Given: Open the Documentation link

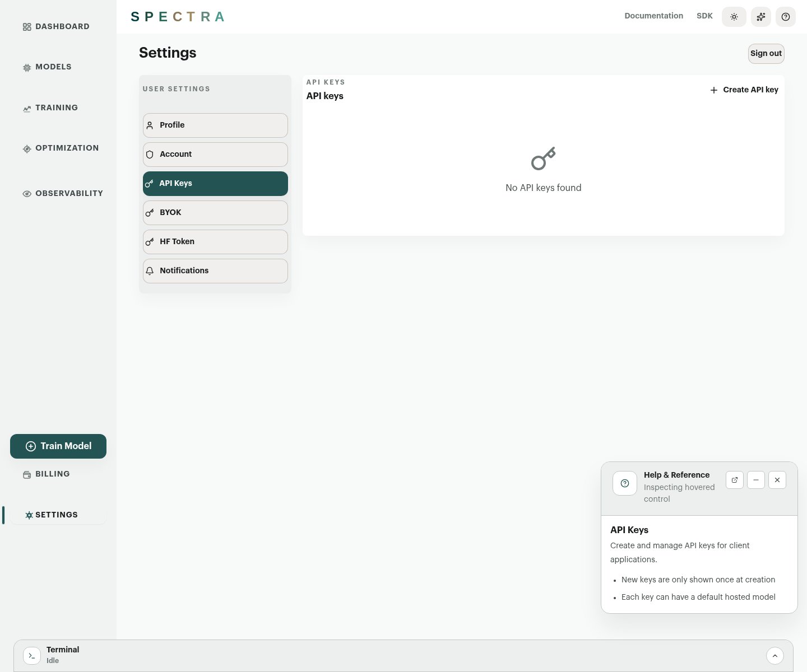Looking at the screenshot, I should (654, 16).
